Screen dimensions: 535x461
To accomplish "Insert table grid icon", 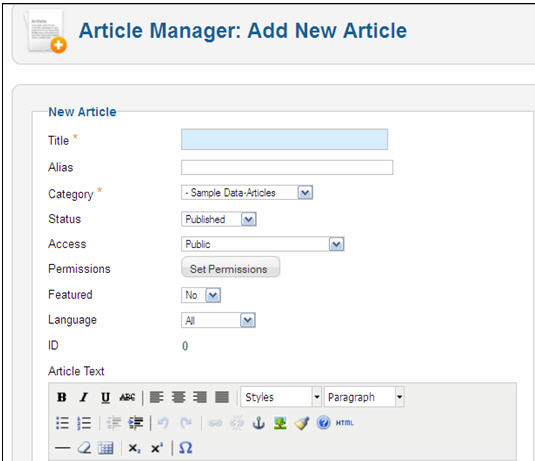I will point(105,448).
